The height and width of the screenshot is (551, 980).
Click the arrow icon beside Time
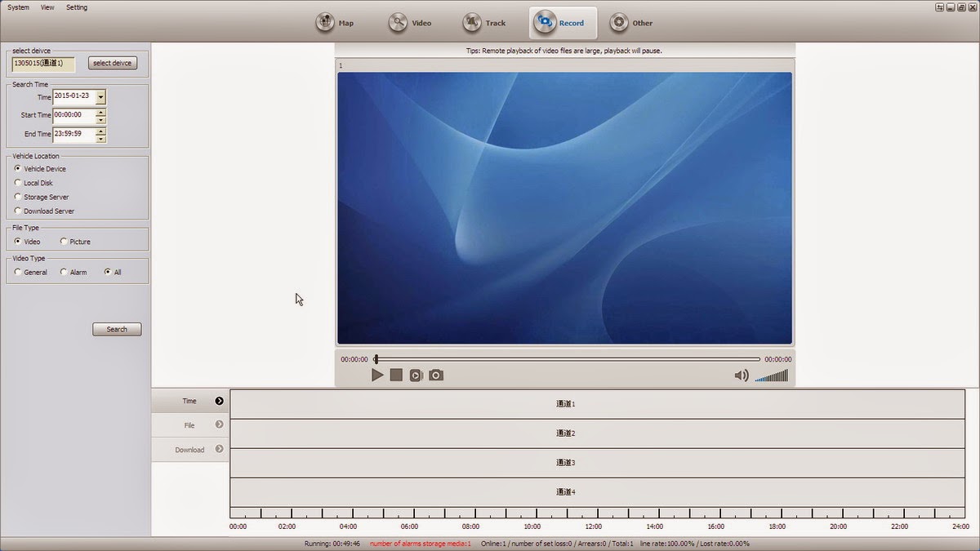(220, 401)
